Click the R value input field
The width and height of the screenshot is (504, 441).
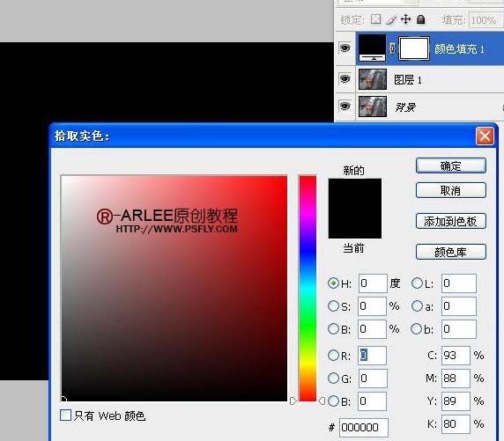372,356
